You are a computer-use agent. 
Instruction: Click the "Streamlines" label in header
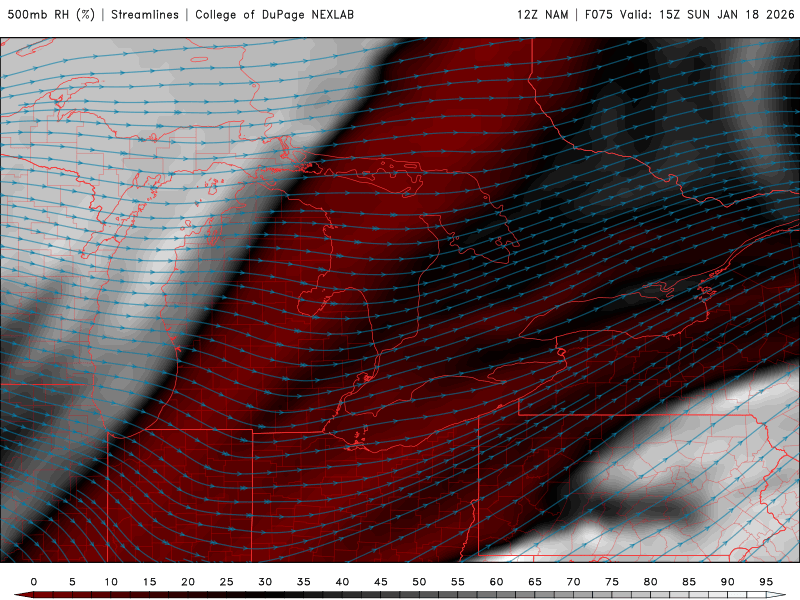point(145,15)
